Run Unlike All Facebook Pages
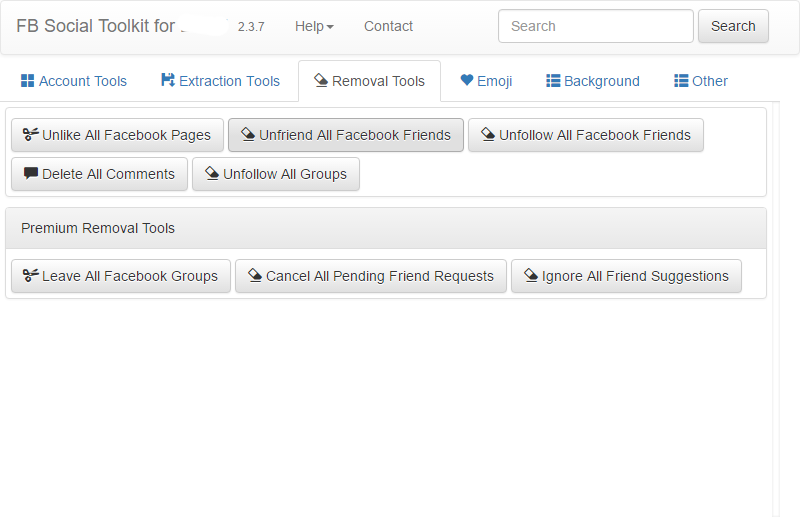The width and height of the screenshot is (800, 522). pyautogui.click(x=117, y=135)
